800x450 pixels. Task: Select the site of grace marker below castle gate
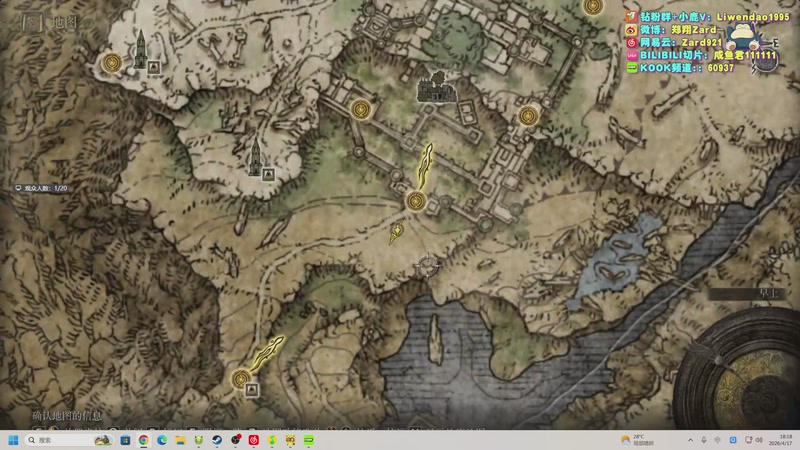[416, 201]
